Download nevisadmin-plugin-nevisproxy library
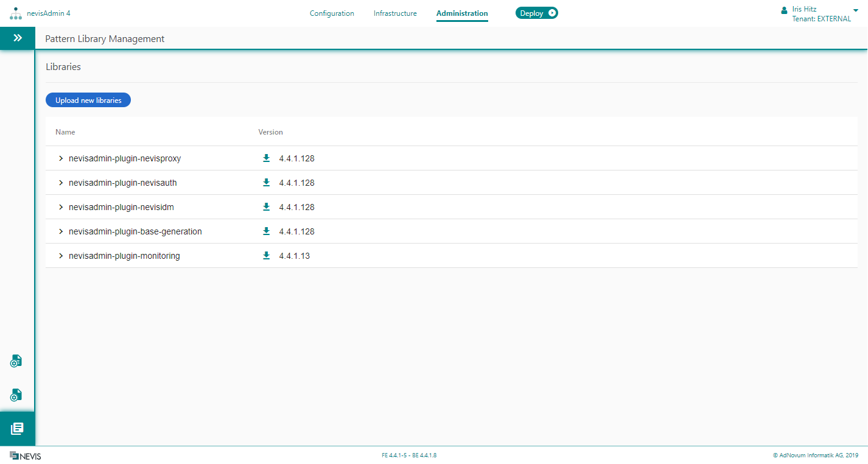This screenshot has width=868, height=464. click(x=266, y=158)
